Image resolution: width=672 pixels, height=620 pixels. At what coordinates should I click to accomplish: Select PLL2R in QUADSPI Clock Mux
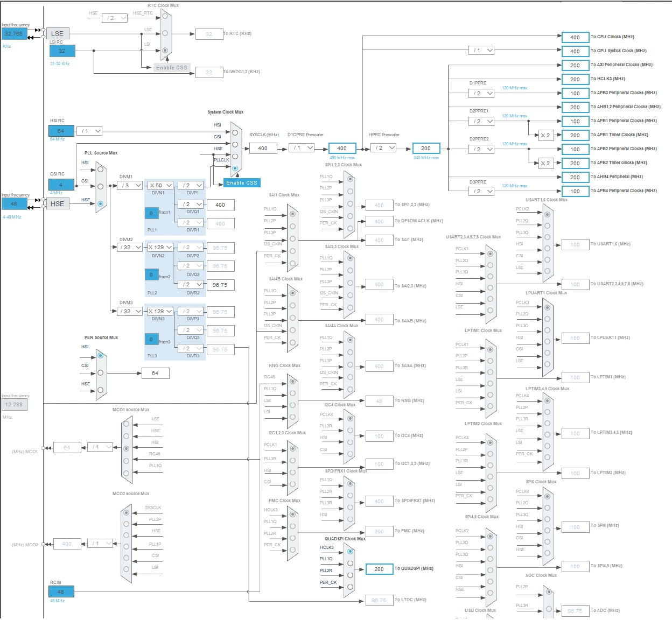tap(350, 575)
